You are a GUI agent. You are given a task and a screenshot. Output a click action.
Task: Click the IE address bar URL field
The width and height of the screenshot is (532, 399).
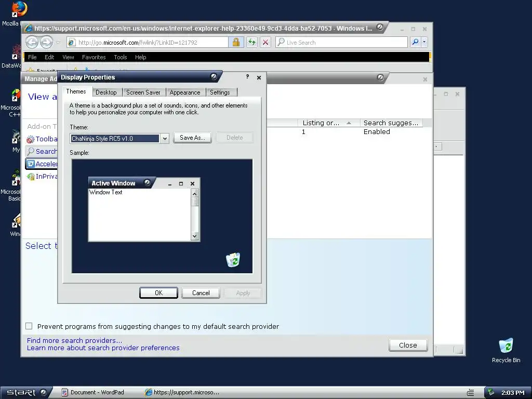tap(148, 43)
